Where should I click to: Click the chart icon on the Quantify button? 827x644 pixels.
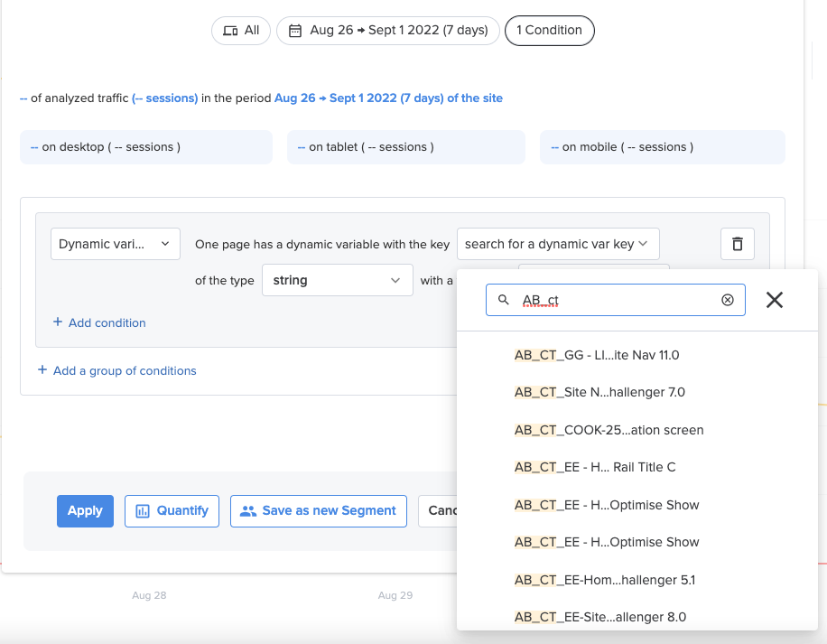click(x=143, y=511)
